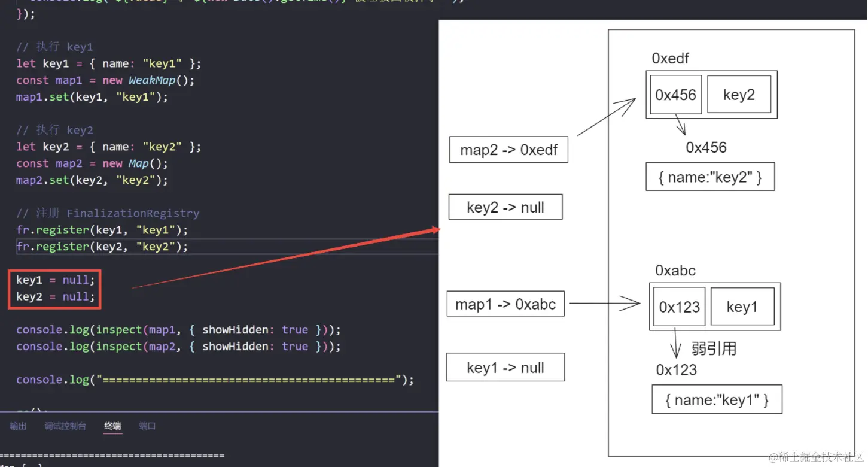Click the boxed 0x123 cell inside 0xabc map
The height and width of the screenshot is (467, 868).
[x=679, y=307]
